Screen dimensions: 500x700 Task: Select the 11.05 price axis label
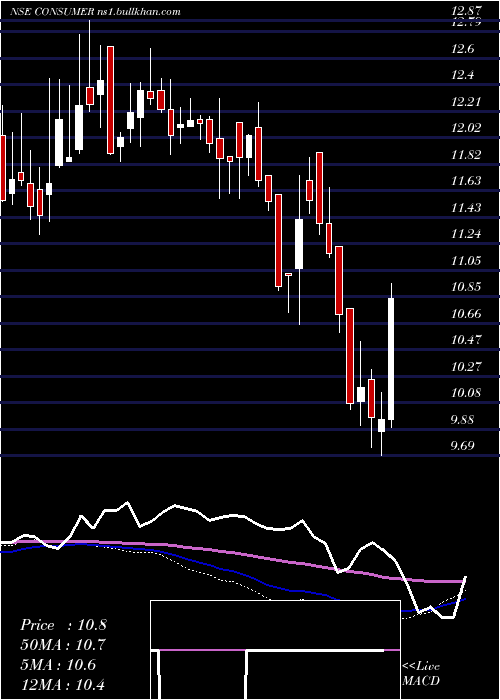466,260
